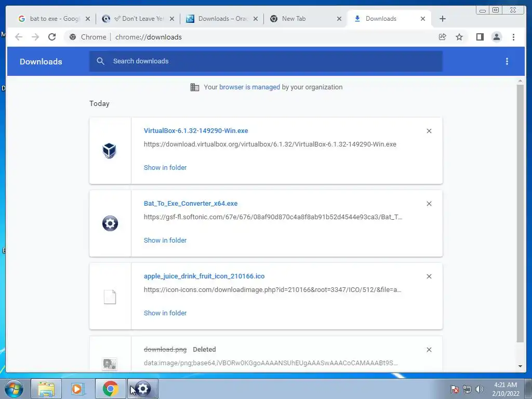The width and height of the screenshot is (532, 399).
Task: Remove VirtualBox download from list
Action: pos(429,131)
